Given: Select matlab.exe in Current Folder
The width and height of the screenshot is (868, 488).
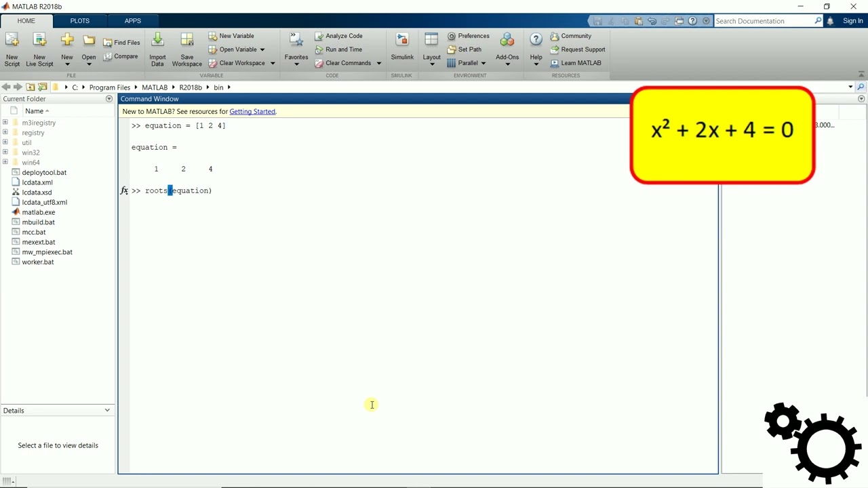Looking at the screenshot, I should pyautogui.click(x=38, y=212).
